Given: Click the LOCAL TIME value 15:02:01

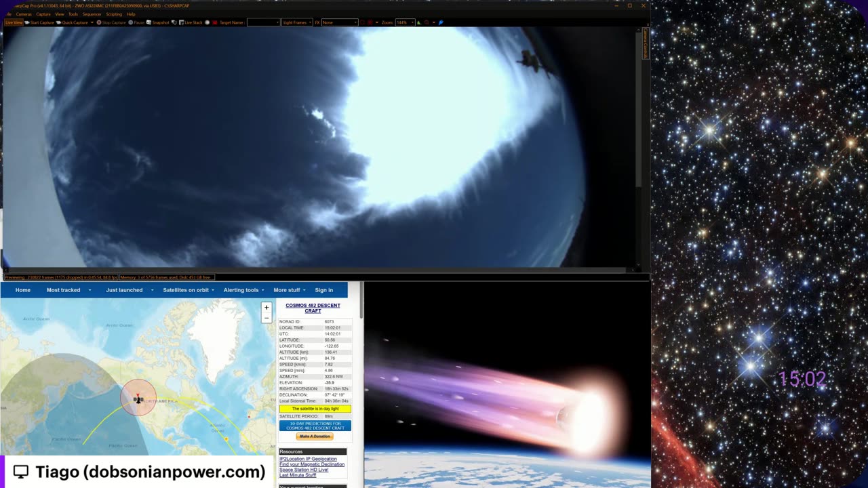Looking at the screenshot, I should [x=332, y=328].
